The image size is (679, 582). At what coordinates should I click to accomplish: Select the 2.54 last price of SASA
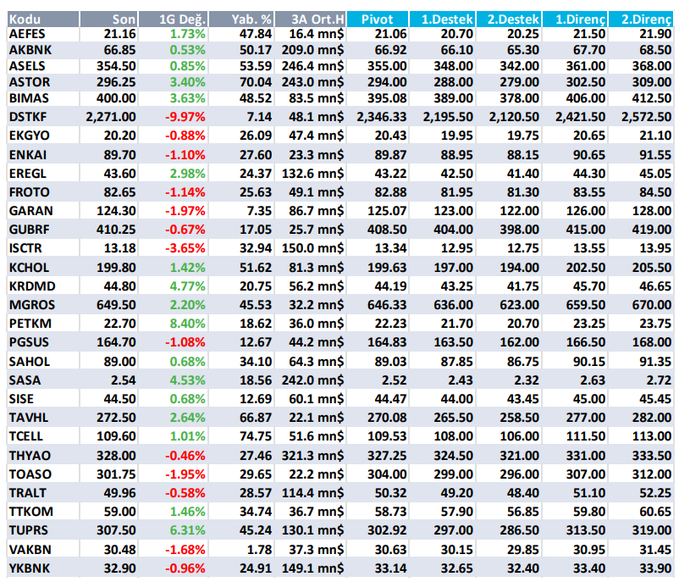tap(123, 380)
